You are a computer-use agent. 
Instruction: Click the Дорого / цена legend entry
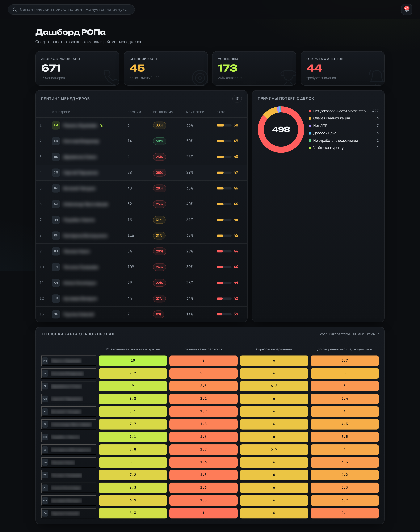pyautogui.click(x=343, y=133)
